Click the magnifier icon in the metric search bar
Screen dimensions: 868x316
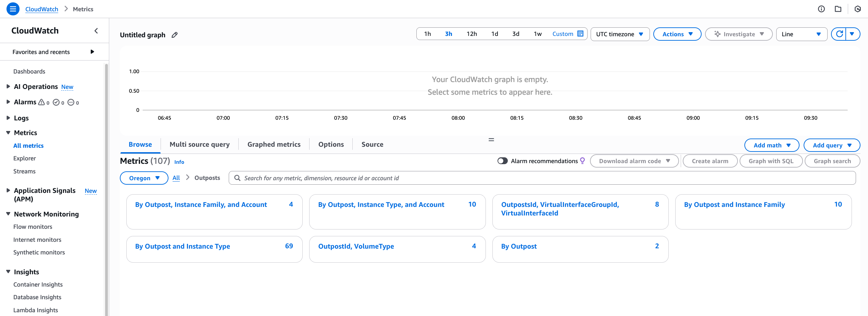pos(237,178)
